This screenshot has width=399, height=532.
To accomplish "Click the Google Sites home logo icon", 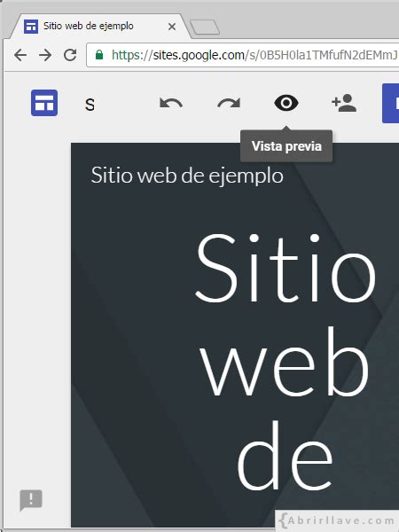I will [x=44, y=103].
